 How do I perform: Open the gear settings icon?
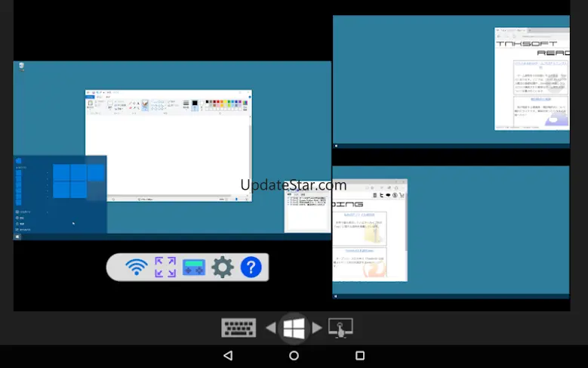pyautogui.click(x=223, y=267)
